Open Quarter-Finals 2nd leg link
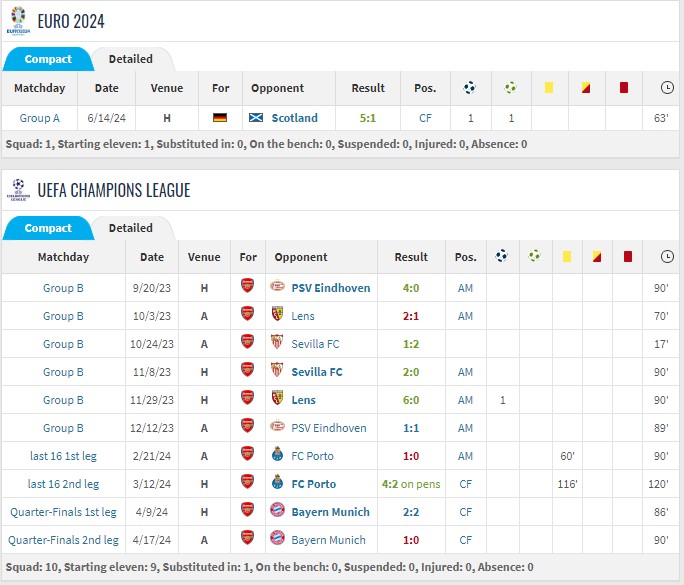Viewport: 684px width, 585px height. coord(63,540)
